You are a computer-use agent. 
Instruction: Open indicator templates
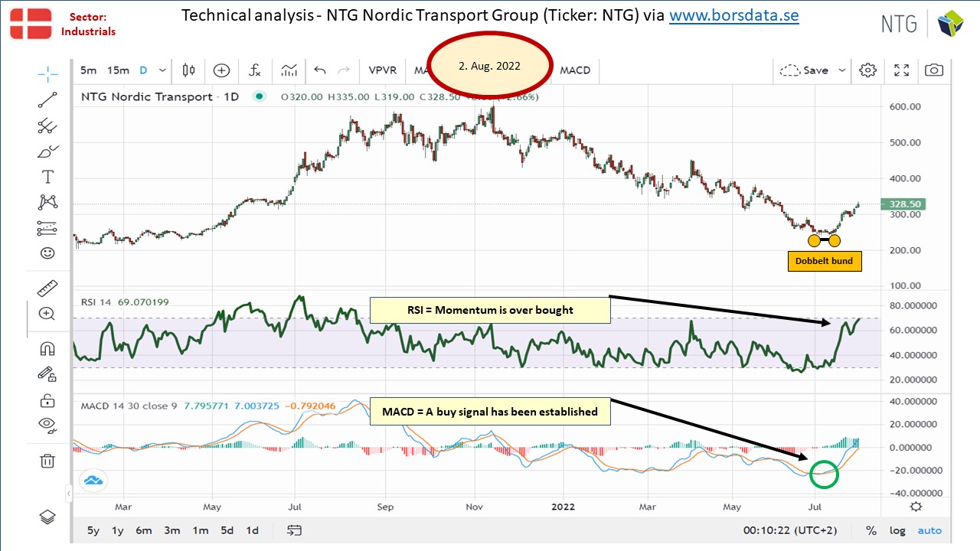click(289, 70)
